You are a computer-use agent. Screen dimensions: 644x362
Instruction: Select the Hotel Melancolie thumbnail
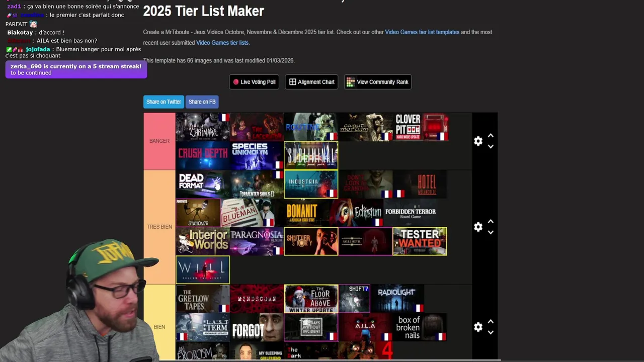click(x=420, y=184)
